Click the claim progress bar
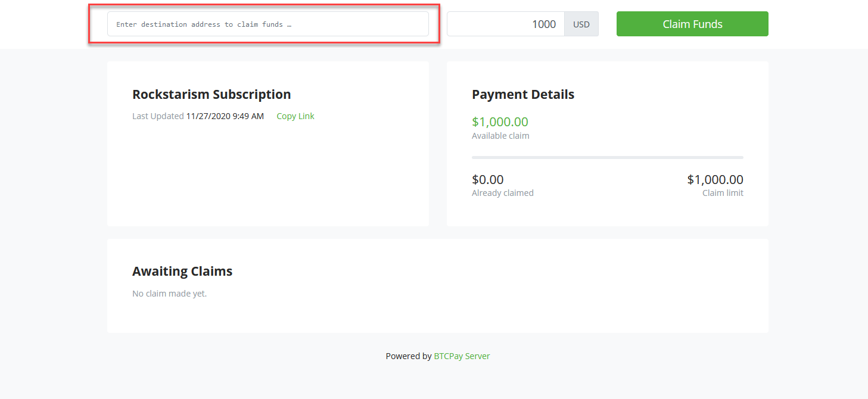Image resolution: width=868 pixels, height=399 pixels. tap(607, 157)
